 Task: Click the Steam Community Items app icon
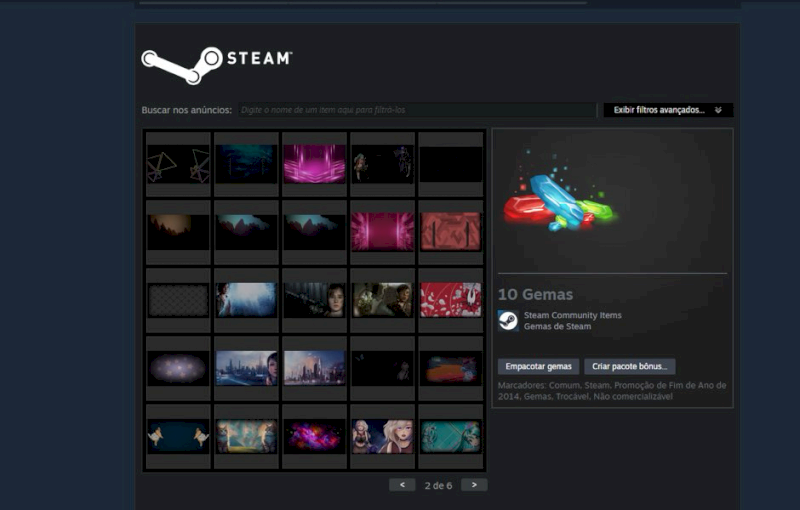(508, 321)
